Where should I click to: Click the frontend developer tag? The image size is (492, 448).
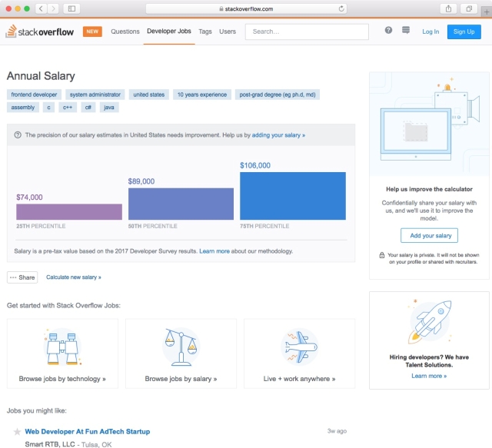pyautogui.click(x=34, y=95)
